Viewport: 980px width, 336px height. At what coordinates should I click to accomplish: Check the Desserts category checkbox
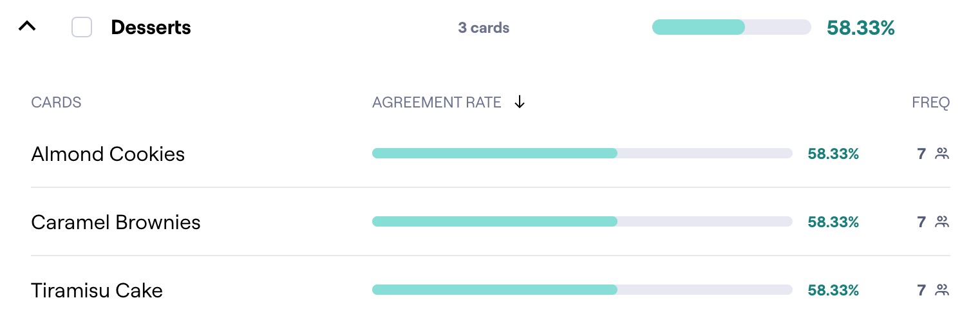(82, 28)
